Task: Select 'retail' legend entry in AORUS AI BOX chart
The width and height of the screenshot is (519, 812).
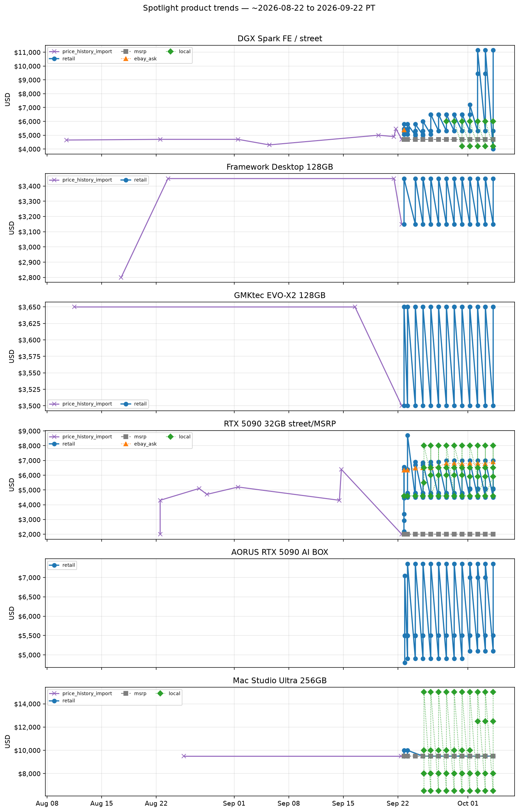Action: (62, 565)
